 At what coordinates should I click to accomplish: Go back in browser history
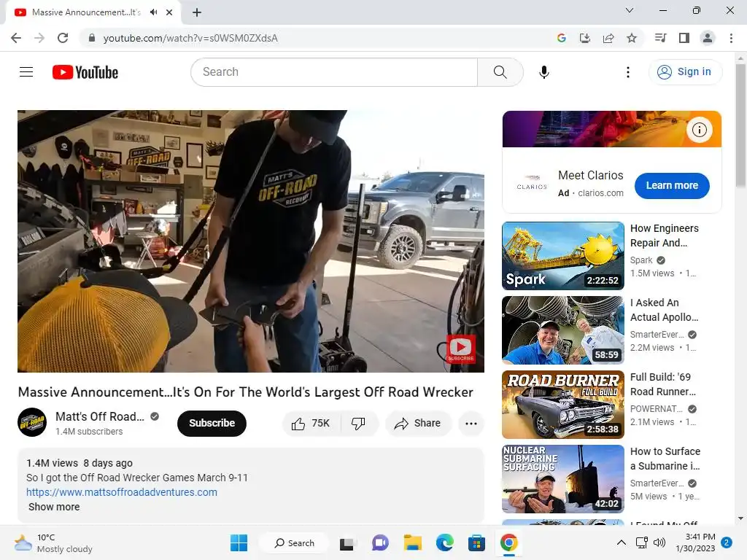point(16,38)
